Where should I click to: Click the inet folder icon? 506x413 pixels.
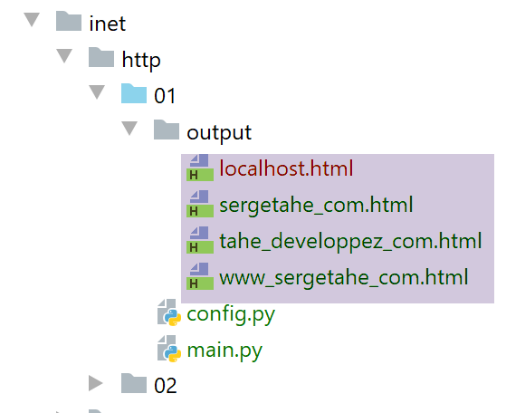(68, 21)
